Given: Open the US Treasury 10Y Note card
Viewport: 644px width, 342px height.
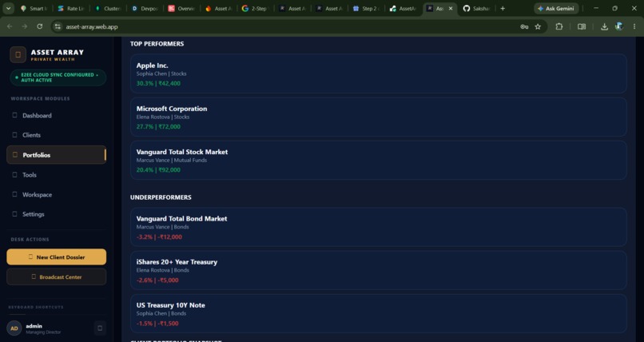Looking at the screenshot, I should click(378, 313).
